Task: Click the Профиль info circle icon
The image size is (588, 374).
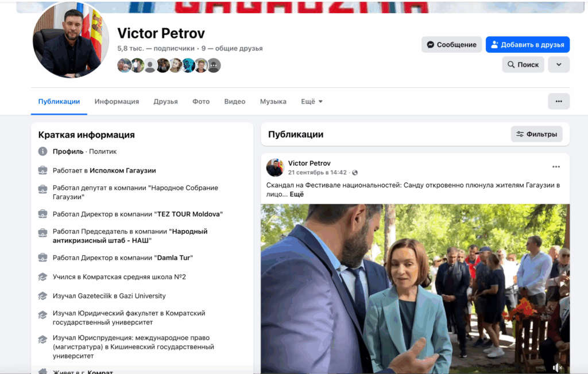Action: 42,151
